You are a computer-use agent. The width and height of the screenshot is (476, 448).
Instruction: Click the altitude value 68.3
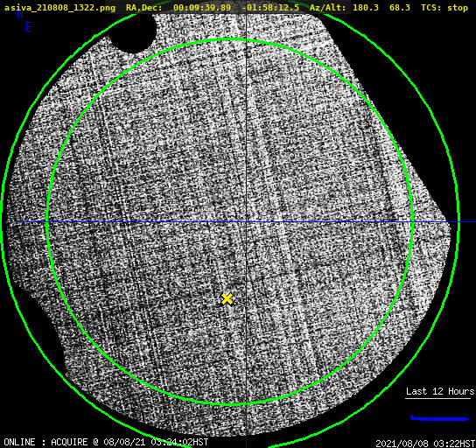click(x=400, y=8)
